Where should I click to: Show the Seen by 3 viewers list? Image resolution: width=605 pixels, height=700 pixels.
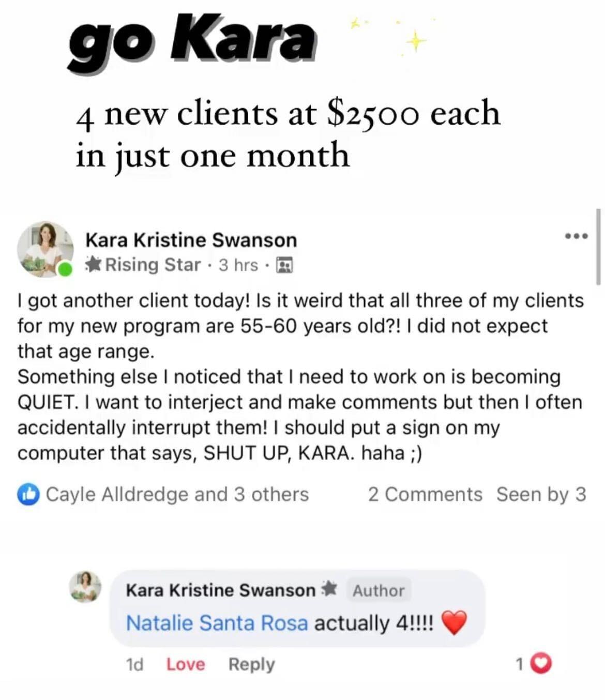[x=541, y=494]
